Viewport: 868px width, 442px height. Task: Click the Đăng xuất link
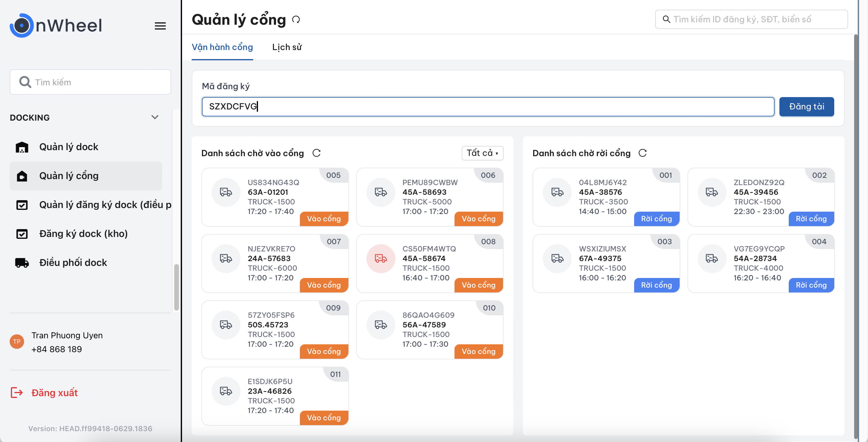pyautogui.click(x=54, y=393)
